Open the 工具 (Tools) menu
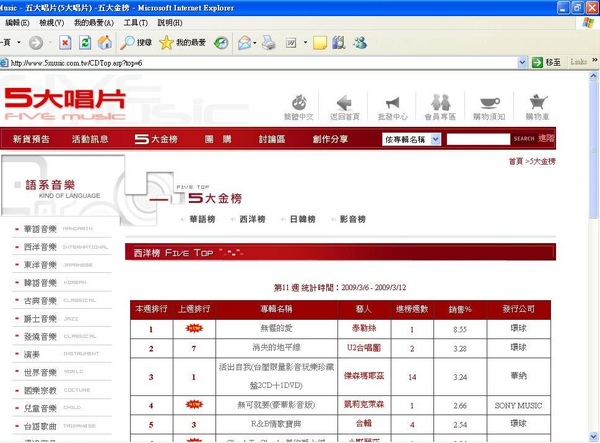This screenshot has height=443, width=600. (x=135, y=23)
